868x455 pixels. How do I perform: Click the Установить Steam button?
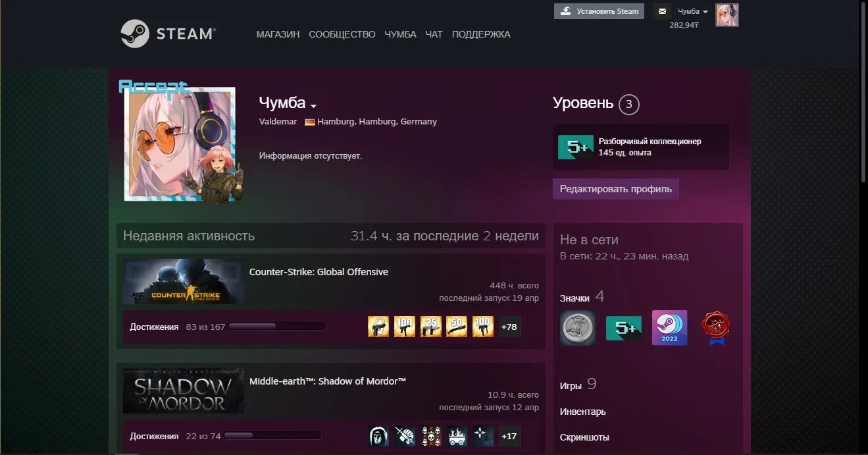pos(599,11)
